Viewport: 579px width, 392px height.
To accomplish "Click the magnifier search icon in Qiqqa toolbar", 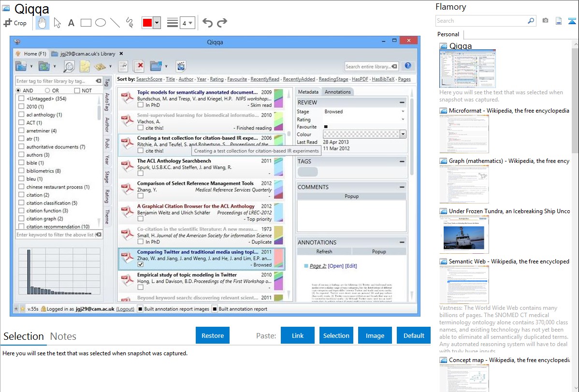I will pos(69,67).
